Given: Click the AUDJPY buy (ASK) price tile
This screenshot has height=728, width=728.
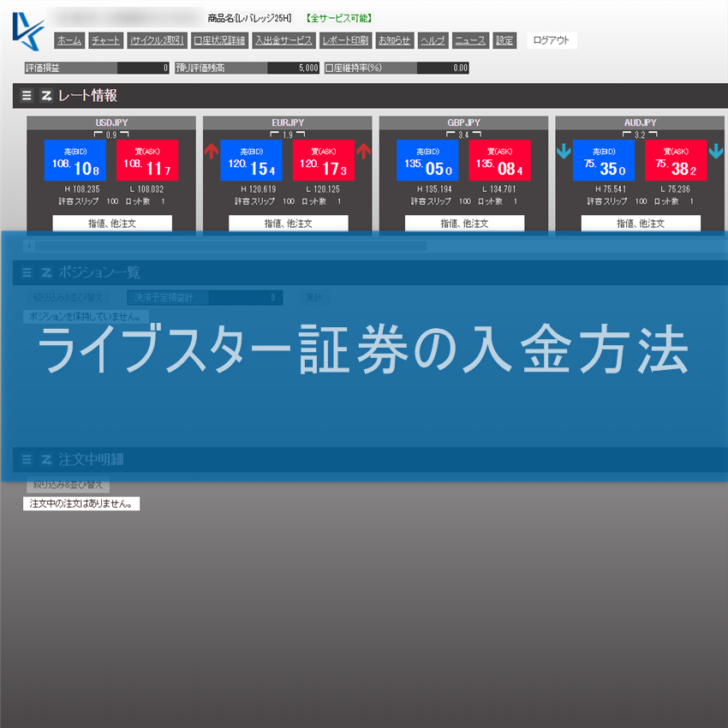Looking at the screenshot, I should click(x=676, y=160).
